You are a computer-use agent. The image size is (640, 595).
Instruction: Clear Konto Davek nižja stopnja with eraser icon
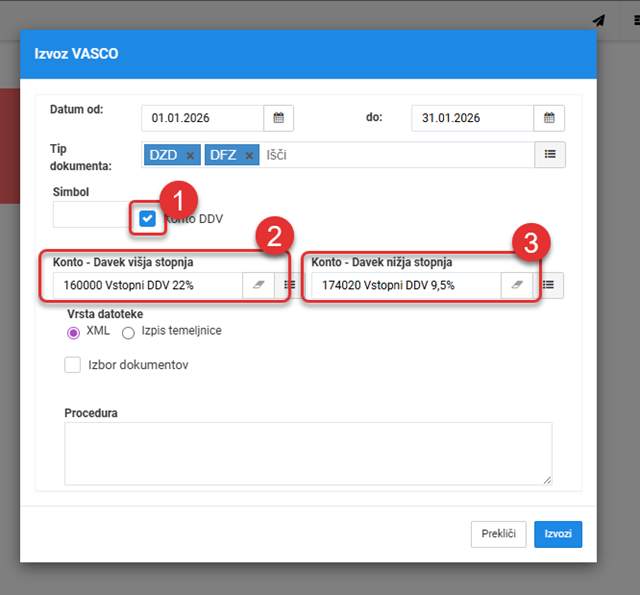(x=517, y=285)
